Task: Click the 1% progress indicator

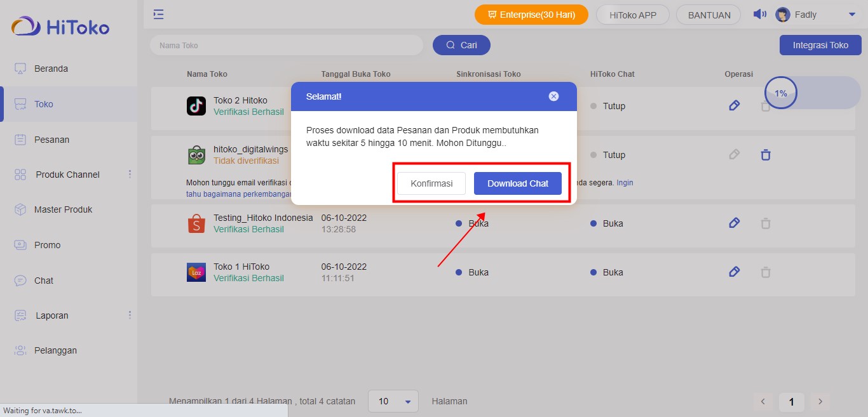Action: pyautogui.click(x=781, y=93)
